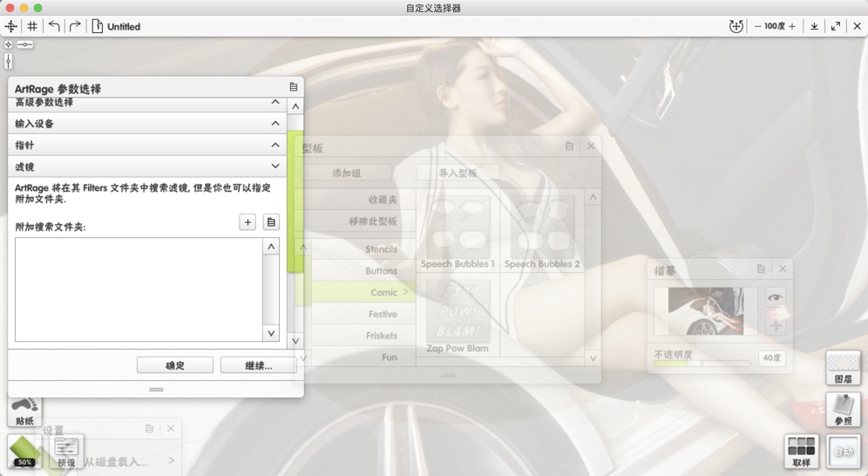Confirm with the 确定 button
This screenshot has height=476, width=868.
coord(175,365)
